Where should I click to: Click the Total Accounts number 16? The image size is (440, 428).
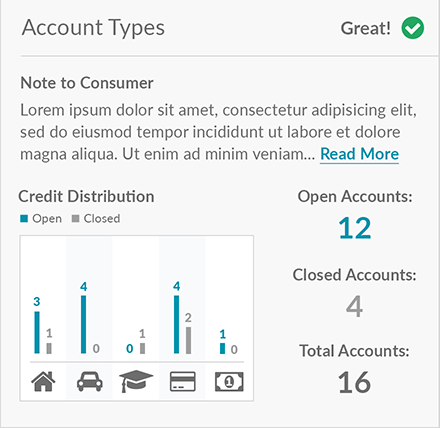pyautogui.click(x=354, y=383)
